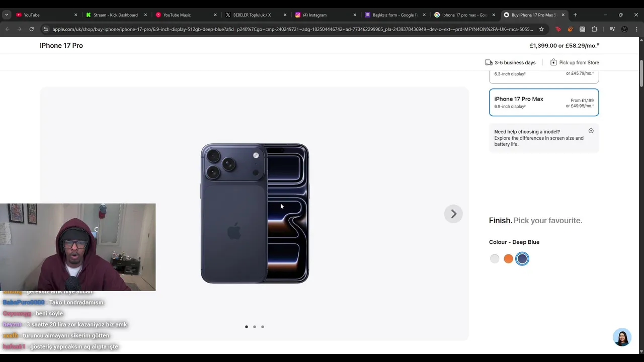Switch to Stream - Kick Dashboard tab
Viewport: 644px width, 362px height.
(116, 15)
